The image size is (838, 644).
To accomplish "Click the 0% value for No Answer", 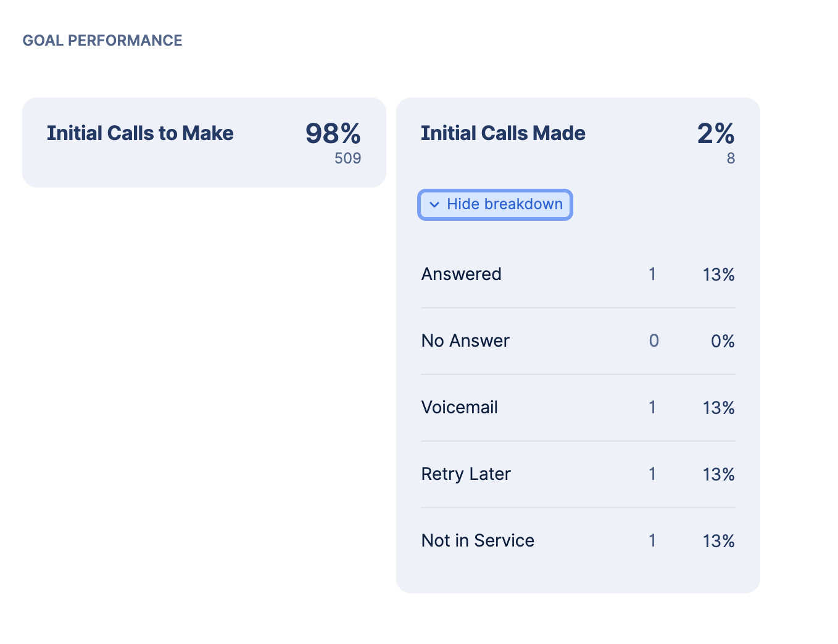I will tap(722, 341).
